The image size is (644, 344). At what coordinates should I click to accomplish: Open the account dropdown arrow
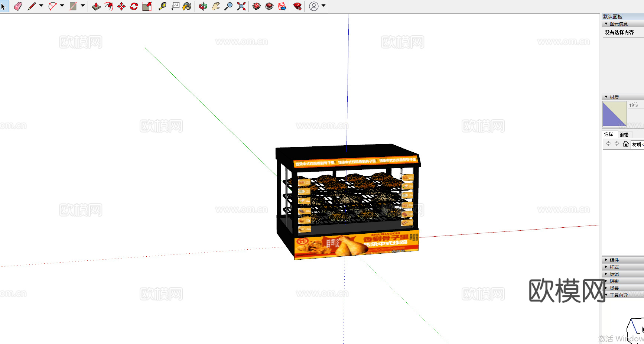(323, 6)
